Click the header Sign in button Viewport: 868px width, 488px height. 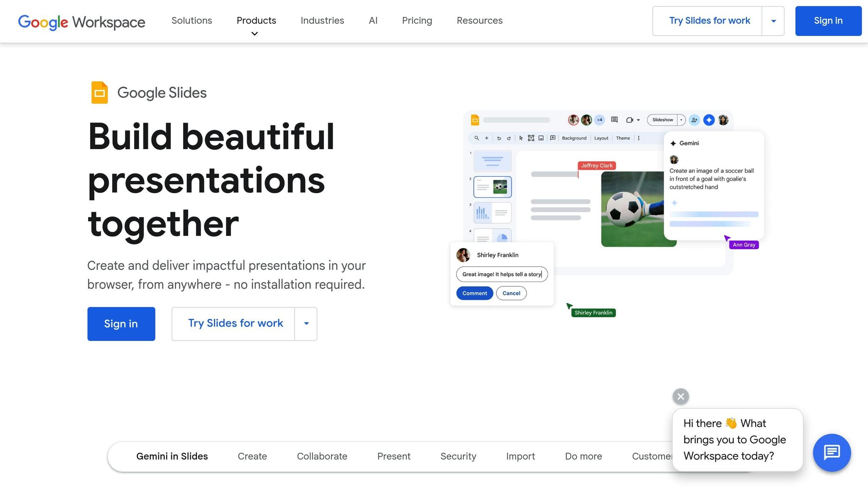pos(828,21)
